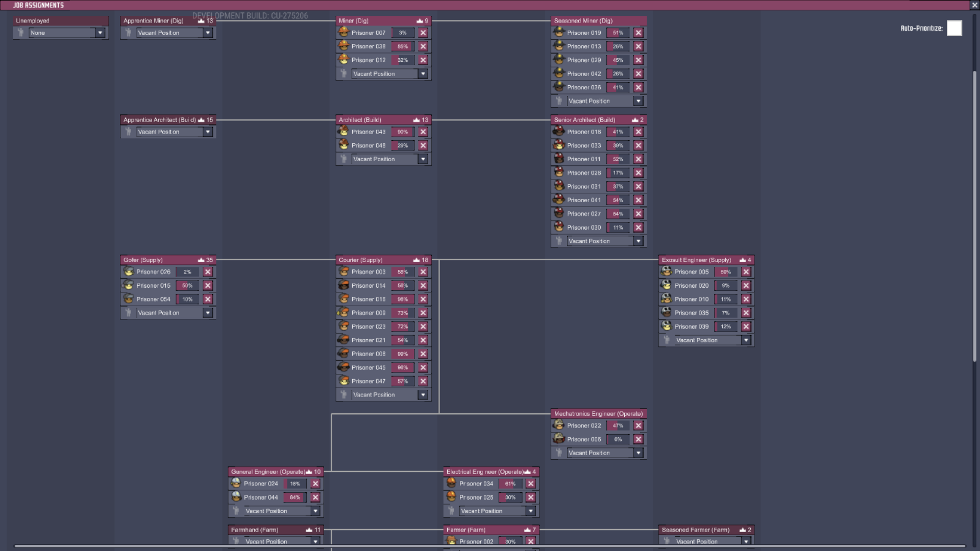The image size is (980, 551).
Task: Remove Prisoner 007 from Miner job
Action: [x=423, y=33]
